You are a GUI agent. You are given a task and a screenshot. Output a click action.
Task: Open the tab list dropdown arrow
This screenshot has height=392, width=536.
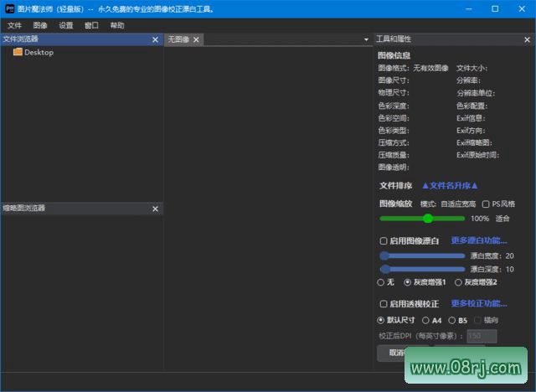366,40
